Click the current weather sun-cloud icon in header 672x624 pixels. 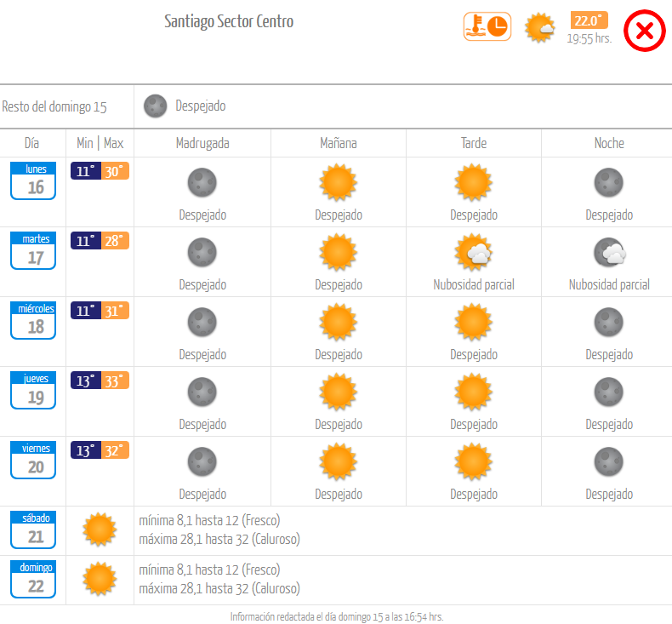(540, 28)
